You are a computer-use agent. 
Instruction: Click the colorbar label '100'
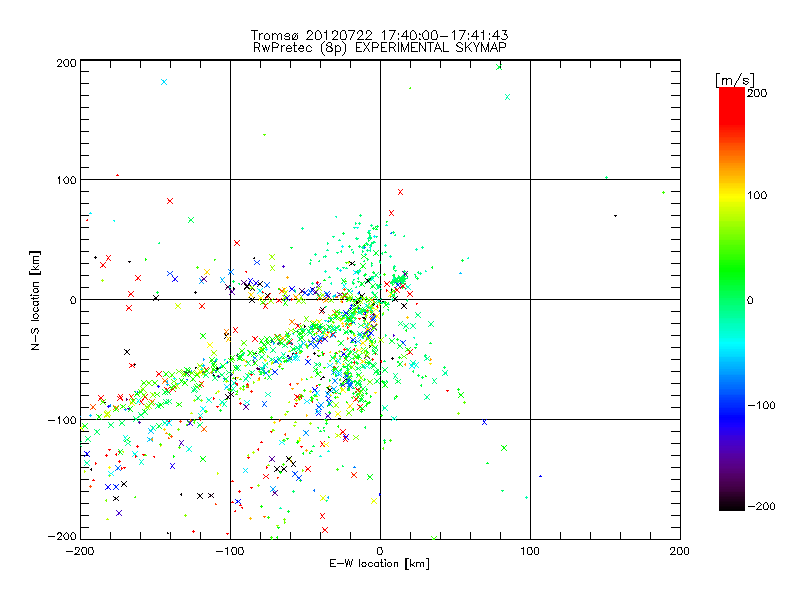tap(757, 195)
